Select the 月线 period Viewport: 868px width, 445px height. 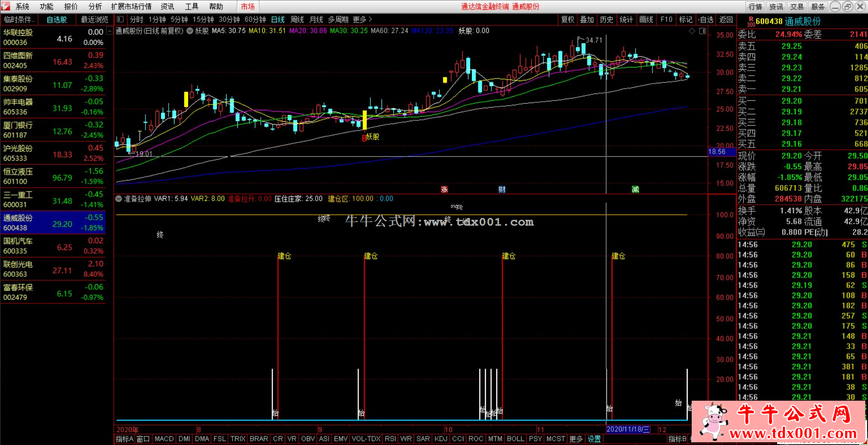(316, 19)
